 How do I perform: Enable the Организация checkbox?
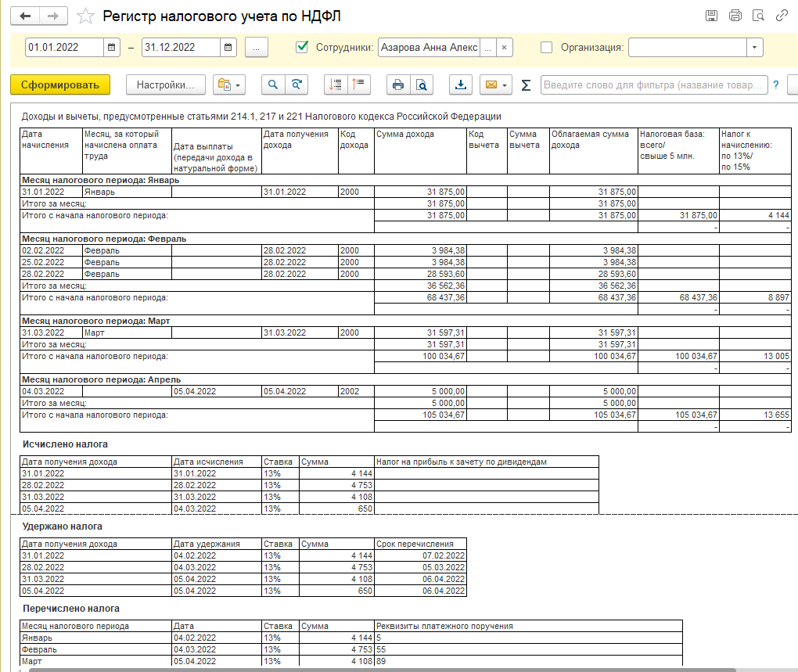[547, 47]
